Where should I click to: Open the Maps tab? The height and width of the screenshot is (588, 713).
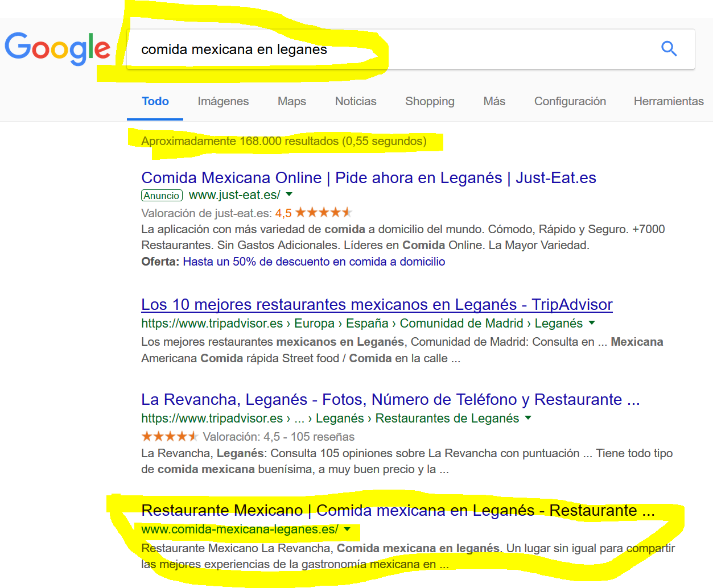292,101
